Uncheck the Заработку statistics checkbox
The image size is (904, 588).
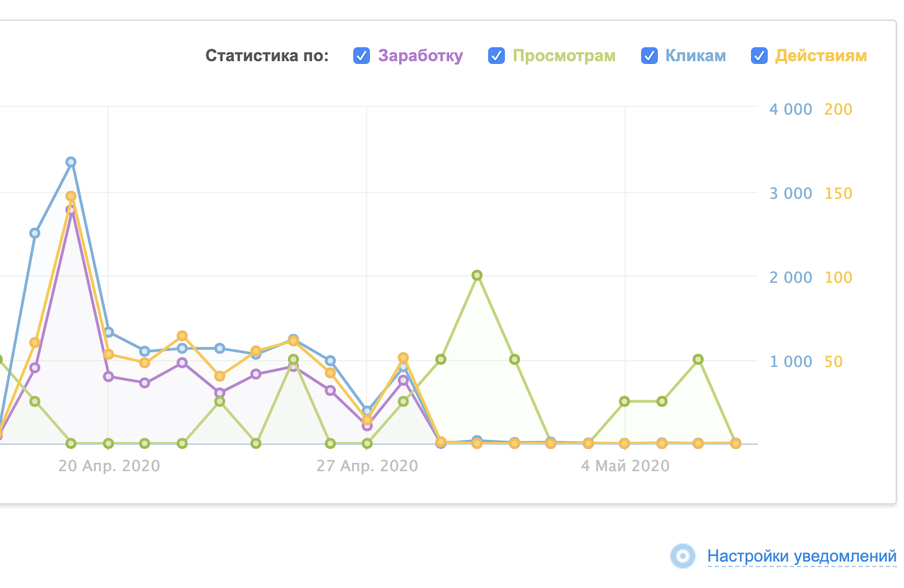(x=362, y=56)
